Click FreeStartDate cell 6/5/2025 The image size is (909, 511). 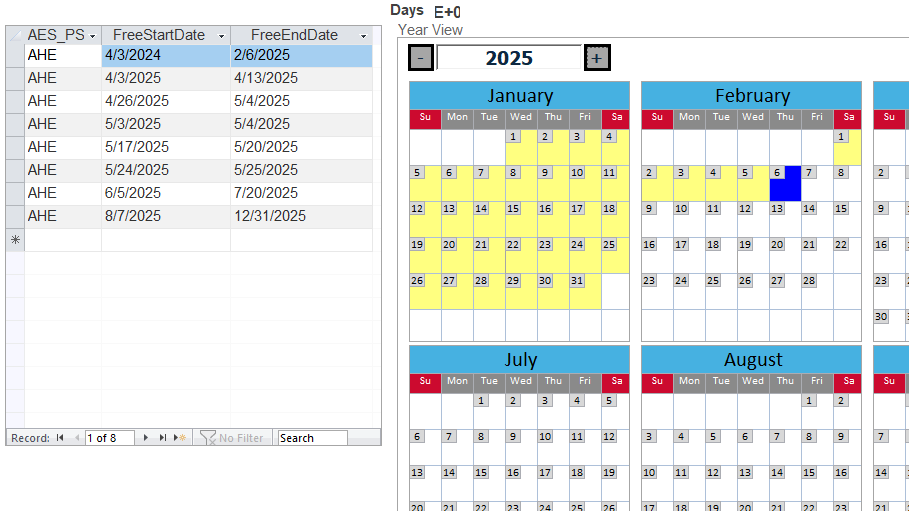(166, 193)
